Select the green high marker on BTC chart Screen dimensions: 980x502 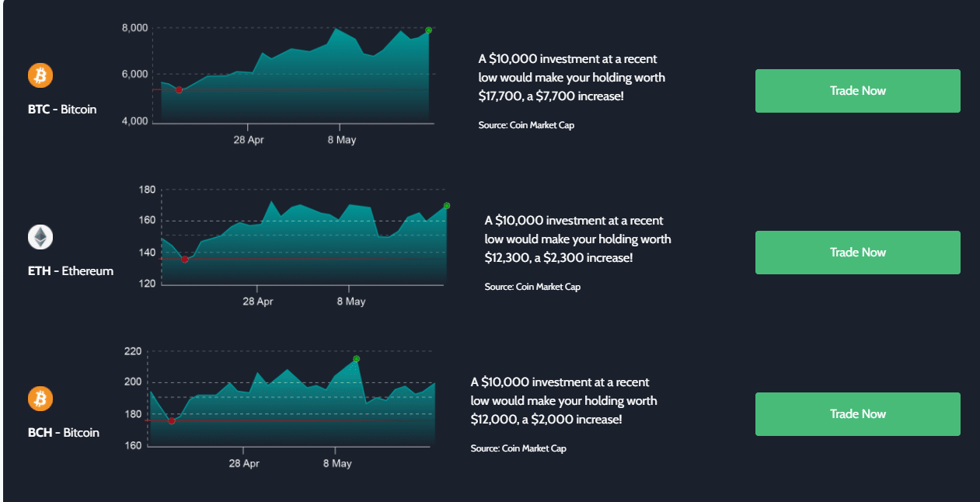point(429,30)
